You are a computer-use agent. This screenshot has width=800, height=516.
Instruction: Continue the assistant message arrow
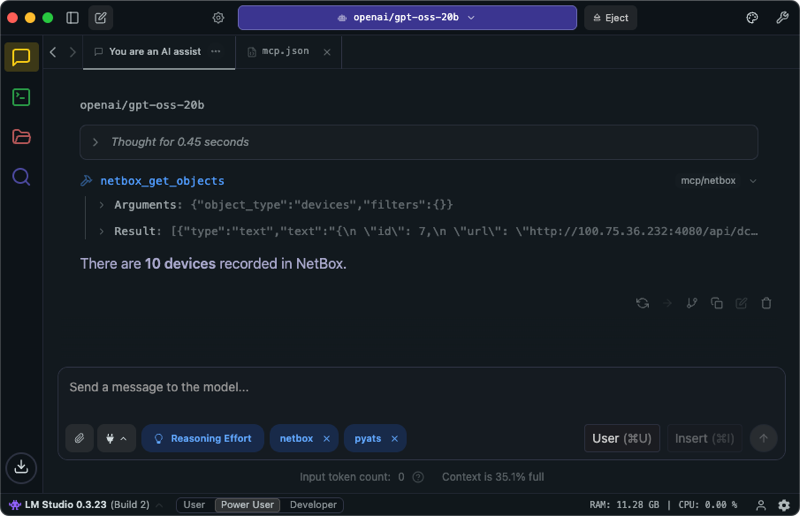[667, 303]
